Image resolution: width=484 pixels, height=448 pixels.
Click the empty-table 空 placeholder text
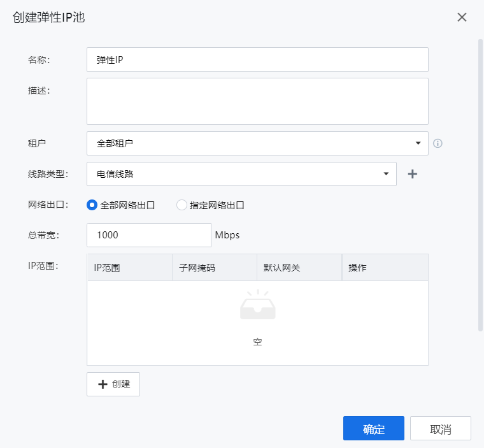coord(257,342)
